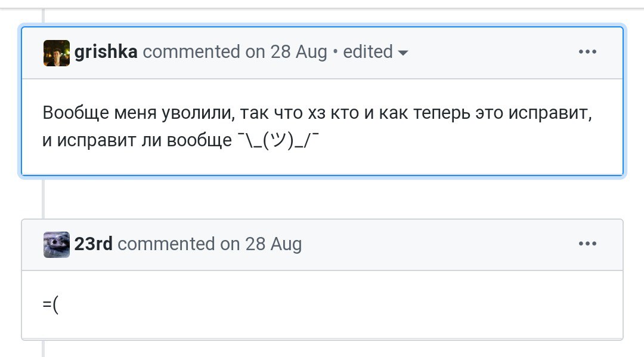
Task: Expand the edit history caret arrow
Action: [x=403, y=53]
